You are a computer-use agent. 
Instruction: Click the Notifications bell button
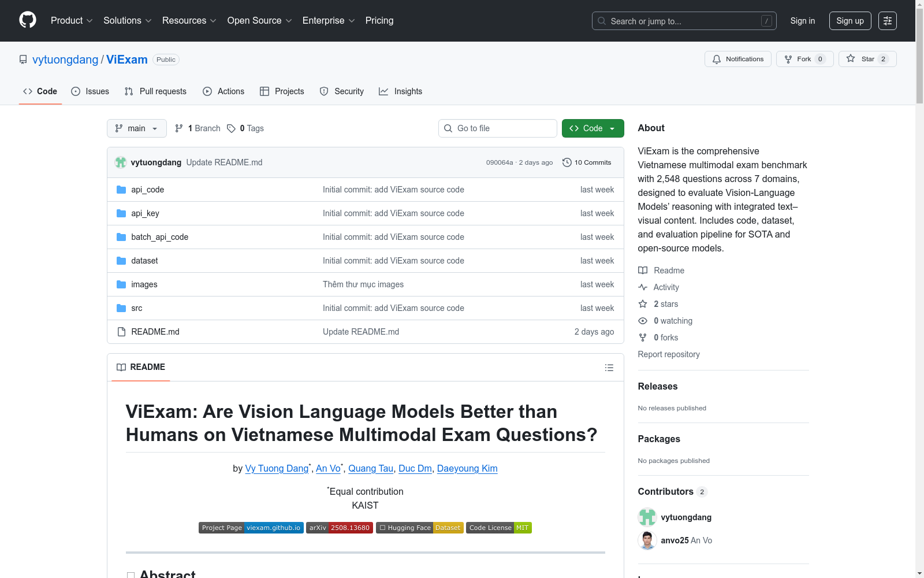[x=738, y=59]
